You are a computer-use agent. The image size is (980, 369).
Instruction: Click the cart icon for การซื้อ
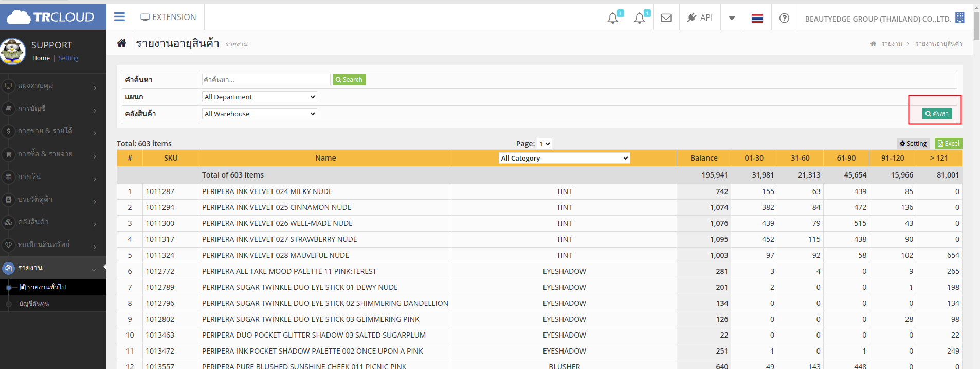(x=8, y=154)
